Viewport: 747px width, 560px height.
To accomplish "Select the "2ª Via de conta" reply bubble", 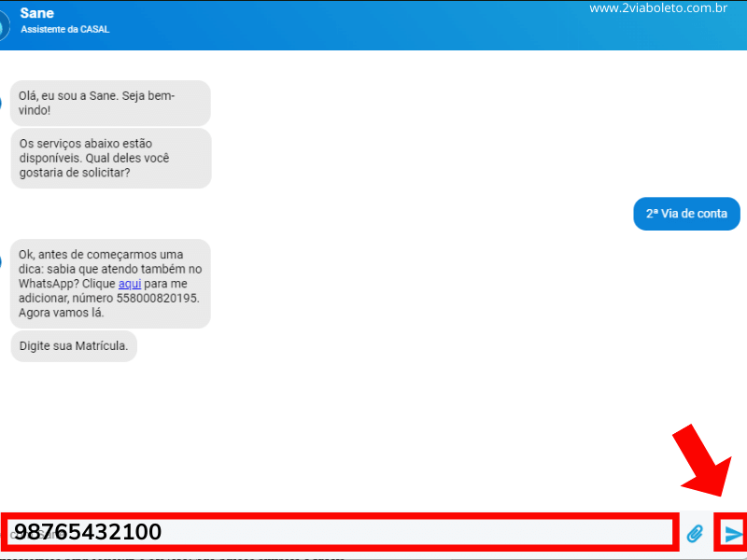I will [686, 214].
